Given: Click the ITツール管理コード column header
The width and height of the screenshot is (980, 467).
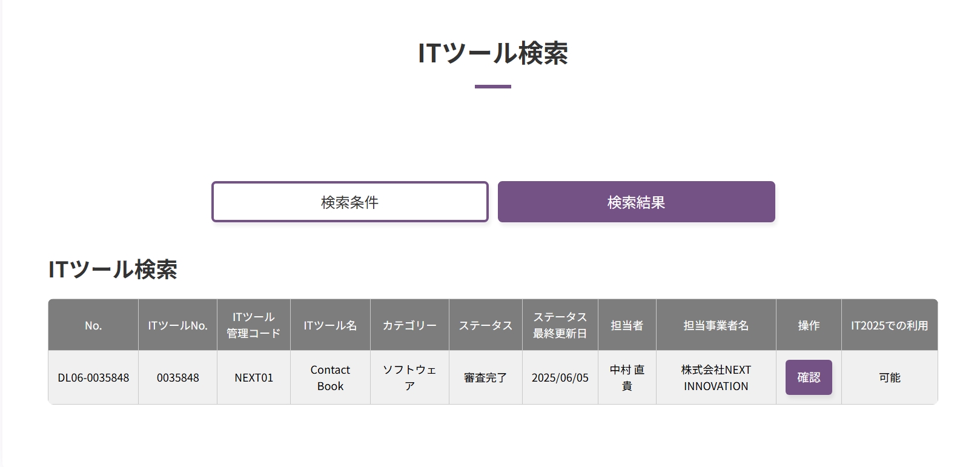Looking at the screenshot, I should [x=254, y=325].
